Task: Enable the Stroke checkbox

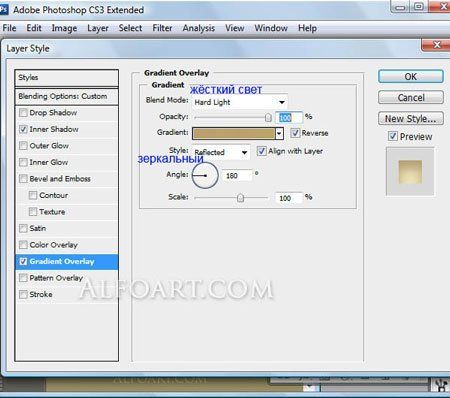Action: click(x=23, y=294)
